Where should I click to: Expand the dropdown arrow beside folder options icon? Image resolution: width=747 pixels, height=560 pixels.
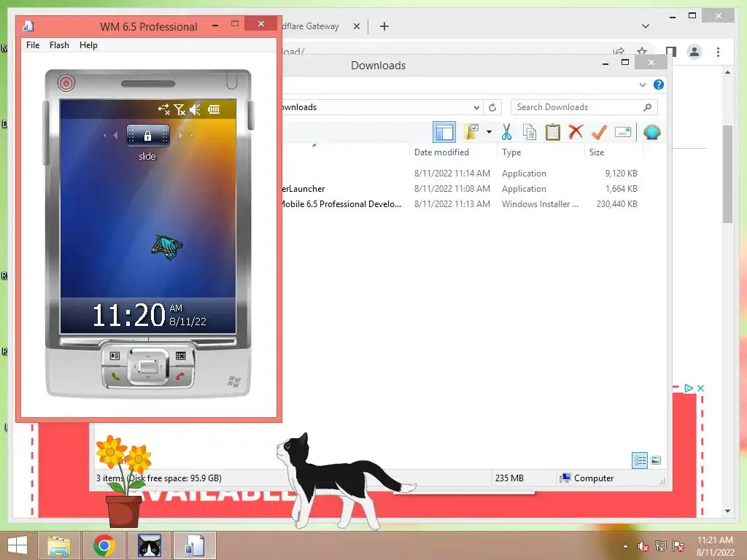[x=489, y=132]
